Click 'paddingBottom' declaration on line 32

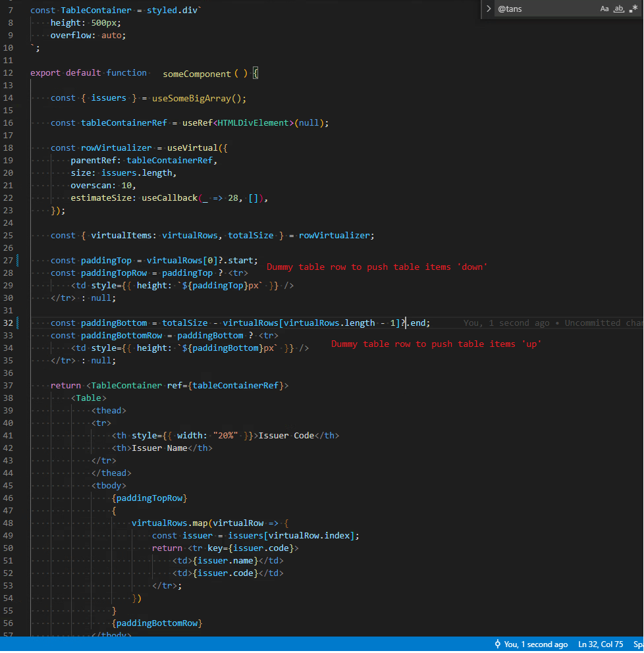click(x=114, y=323)
